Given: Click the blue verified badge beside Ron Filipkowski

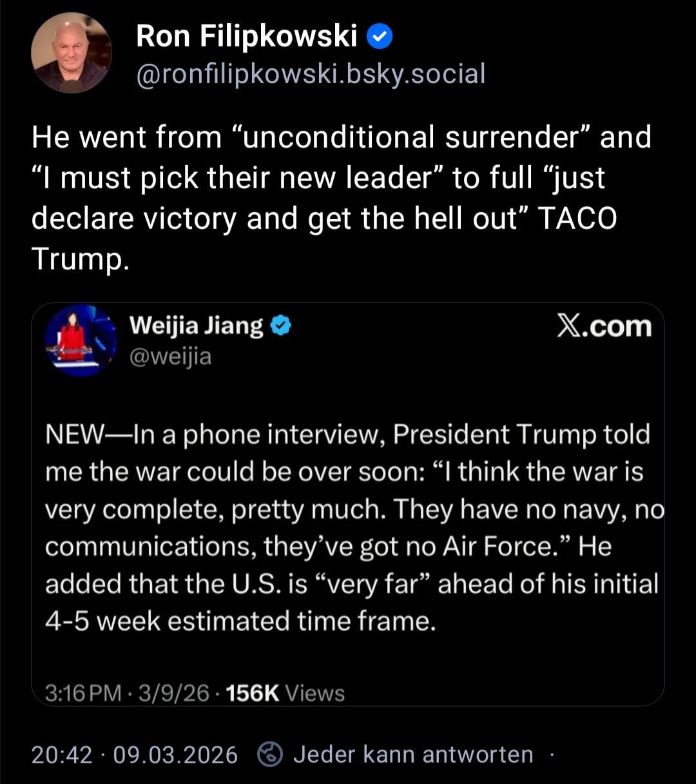Looking at the screenshot, I should tap(380, 37).
